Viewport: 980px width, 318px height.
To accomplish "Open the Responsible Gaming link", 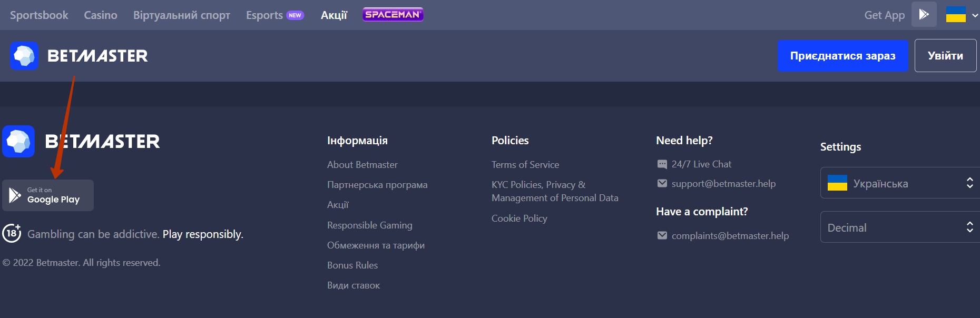I will (370, 225).
